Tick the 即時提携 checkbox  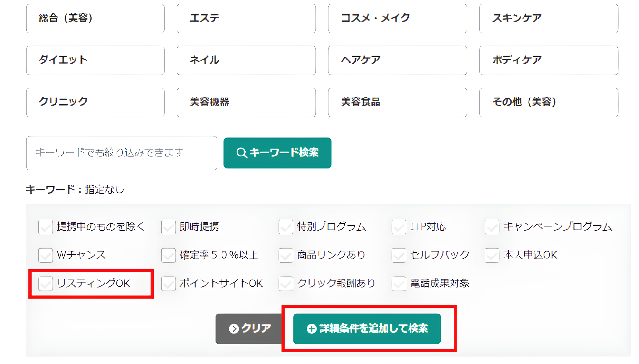click(x=168, y=227)
